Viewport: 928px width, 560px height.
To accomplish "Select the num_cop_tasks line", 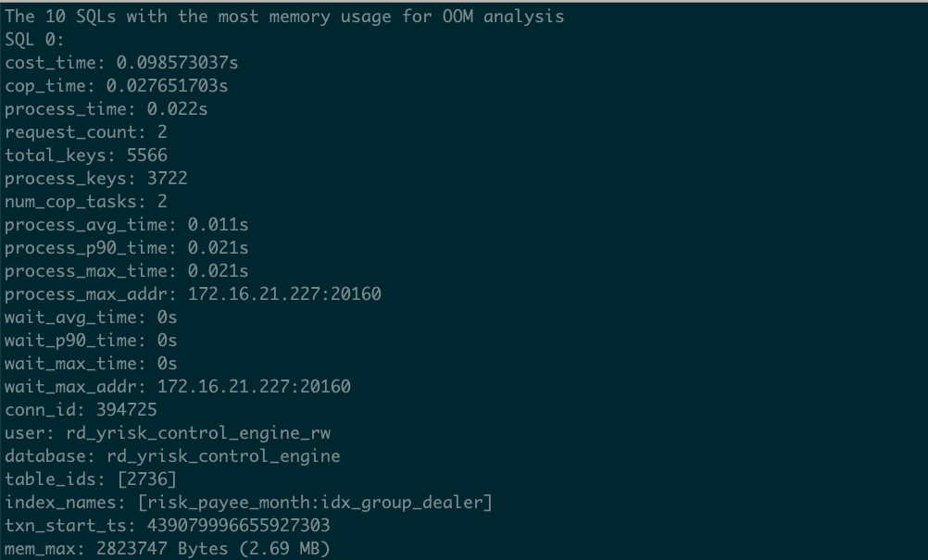I will click(86, 202).
